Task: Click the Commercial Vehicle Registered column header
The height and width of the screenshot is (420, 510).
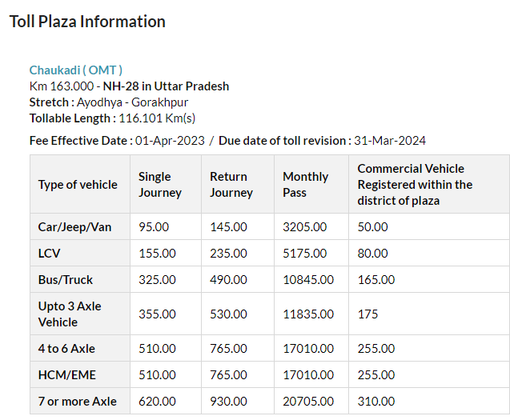Action: tap(415, 185)
